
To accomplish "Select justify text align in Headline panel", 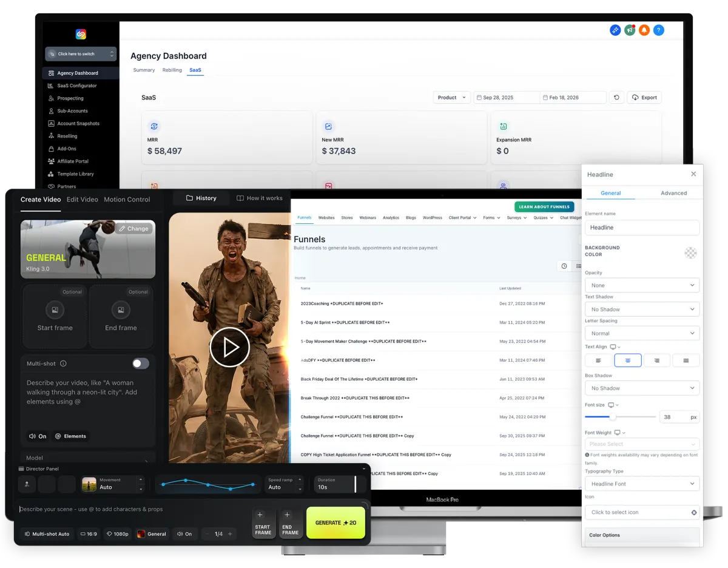I will click(x=686, y=360).
